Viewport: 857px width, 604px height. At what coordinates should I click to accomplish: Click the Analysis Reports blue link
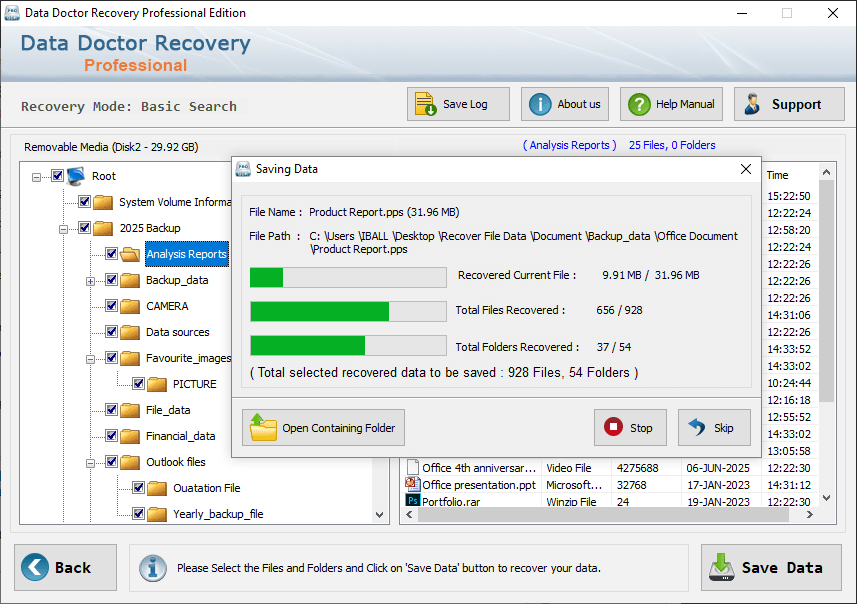[x=570, y=145]
